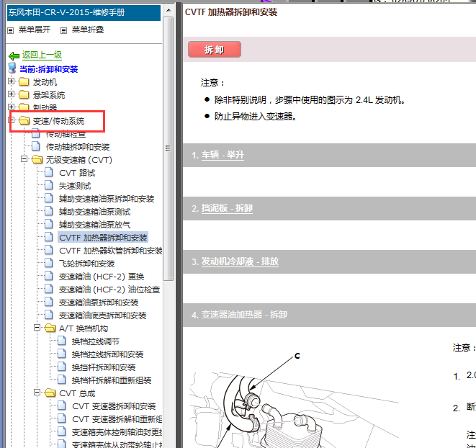Collapse the A/T 换档机构 node

tap(37, 328)
